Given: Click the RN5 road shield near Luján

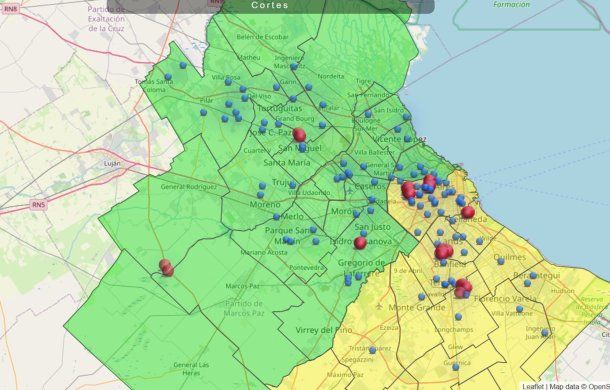Looking at the screenshot, I should [39, 205].
